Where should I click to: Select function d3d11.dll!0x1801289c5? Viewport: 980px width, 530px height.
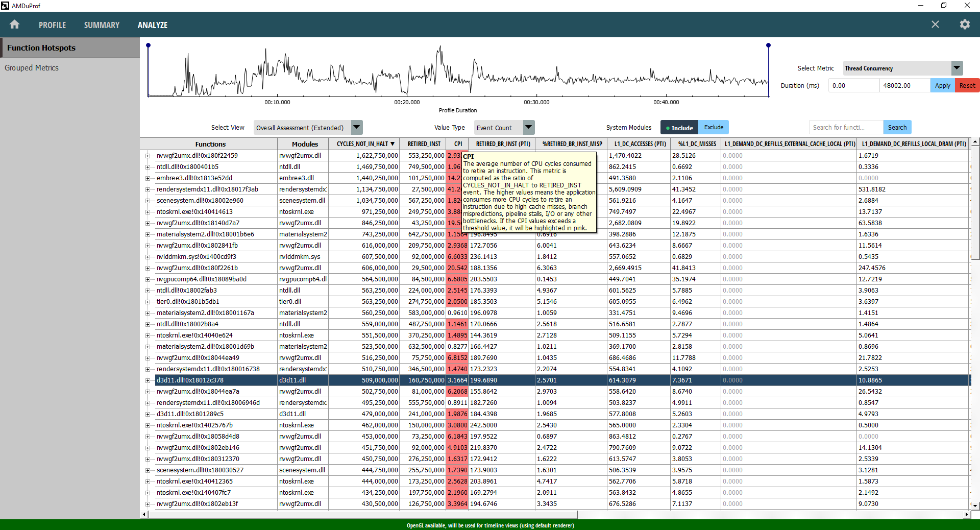tap(190, 414)
